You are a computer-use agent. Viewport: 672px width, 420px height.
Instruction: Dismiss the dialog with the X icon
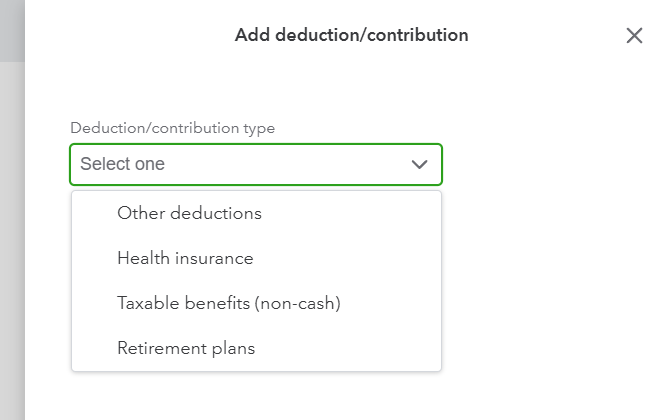(x=634, y=36)
